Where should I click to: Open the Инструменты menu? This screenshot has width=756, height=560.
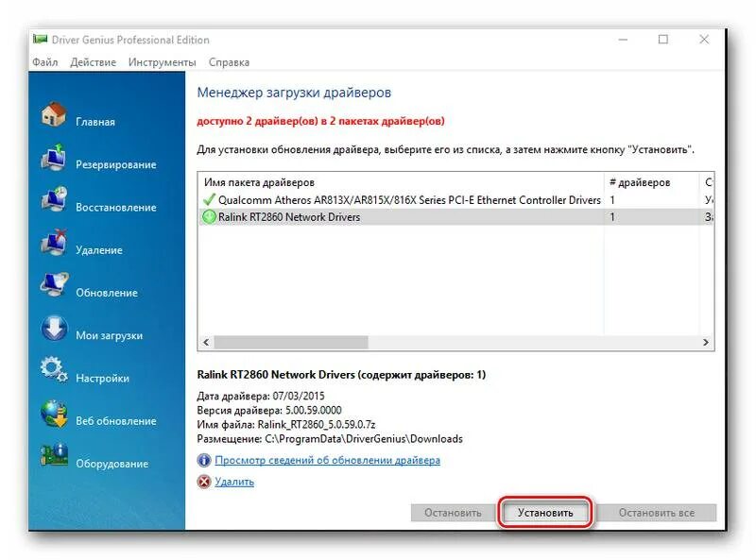pos(162,62)
